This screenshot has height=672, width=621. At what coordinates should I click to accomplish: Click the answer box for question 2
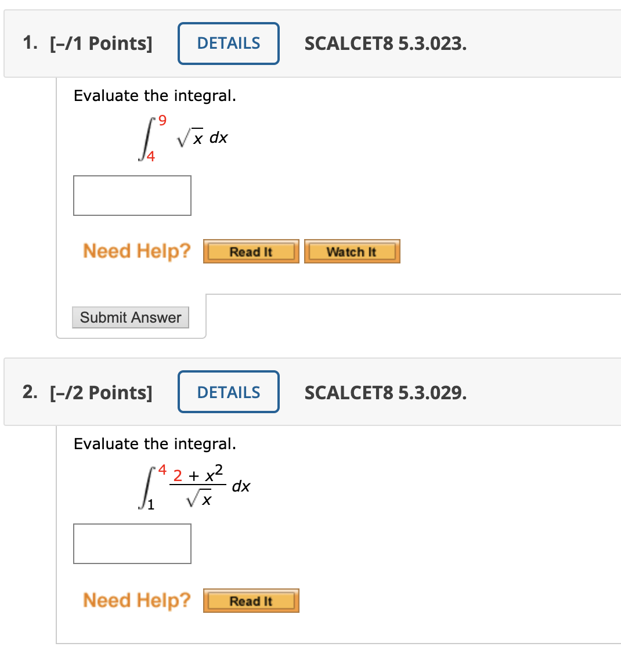132,543
